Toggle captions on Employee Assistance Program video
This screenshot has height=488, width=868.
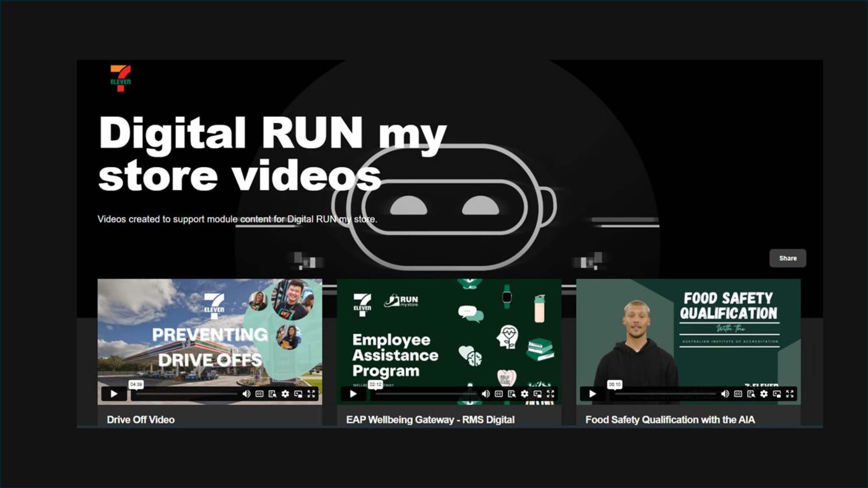pos(499,394)
